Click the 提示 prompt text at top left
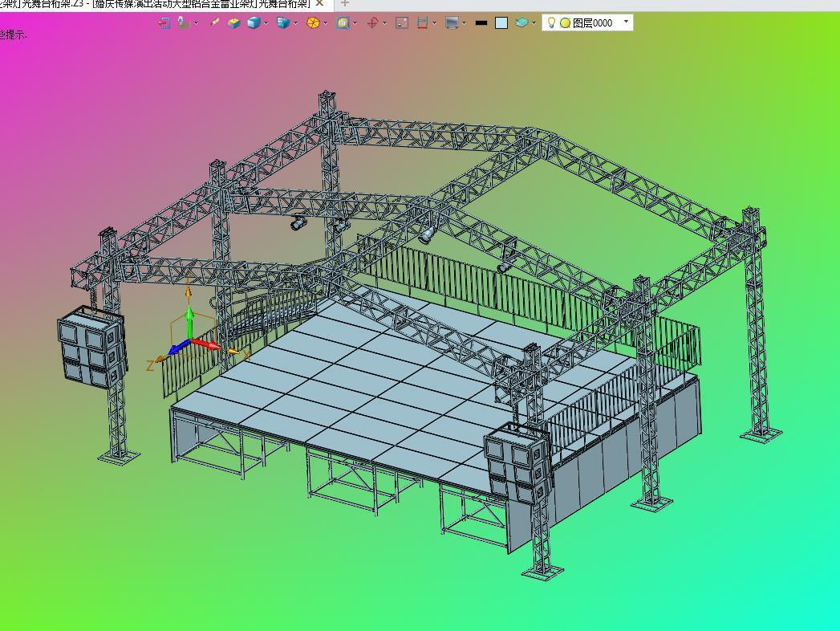This screenshot has width=840, height=631. [13, 35]
